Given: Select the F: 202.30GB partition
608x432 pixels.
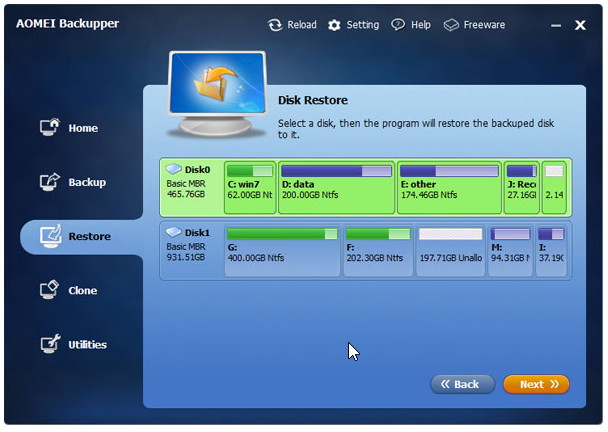Looking at the screenshot, I should 378,251.
